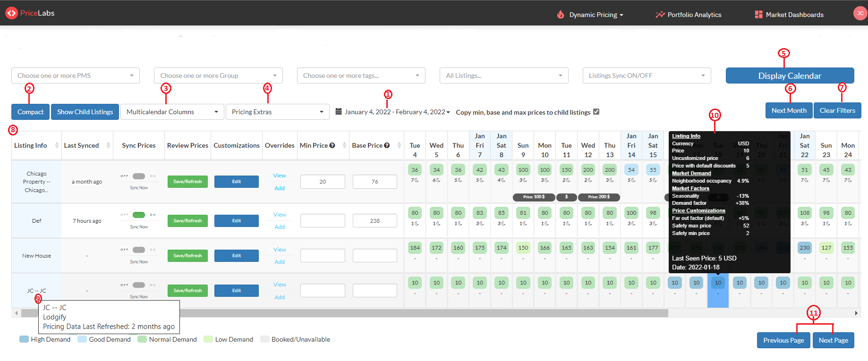The width and height of the screenshot is (868, 361).
Task: Sort by the Last Synced column arrows
Action: 108,145
